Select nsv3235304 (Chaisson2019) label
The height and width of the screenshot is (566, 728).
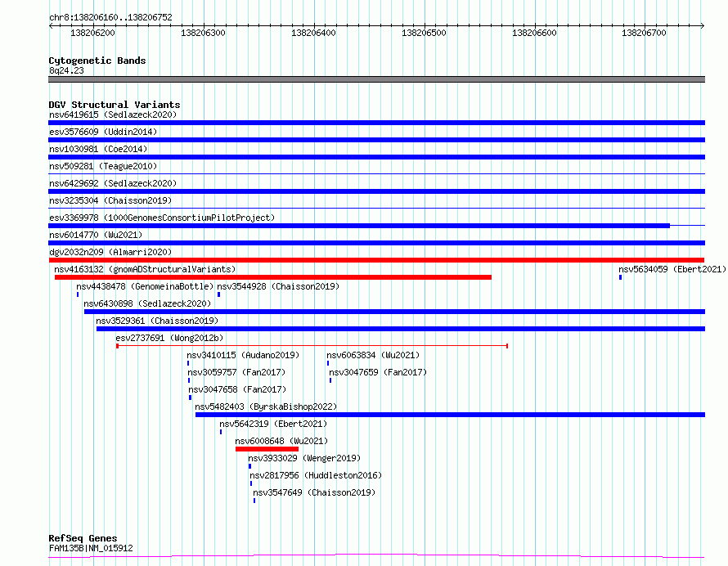(x=110, y=200)
